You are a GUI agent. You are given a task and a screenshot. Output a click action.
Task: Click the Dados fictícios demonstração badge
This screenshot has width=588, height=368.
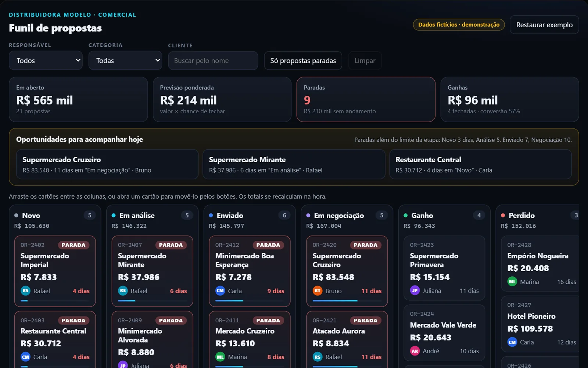pyautogui.click(x=459, y=25)
